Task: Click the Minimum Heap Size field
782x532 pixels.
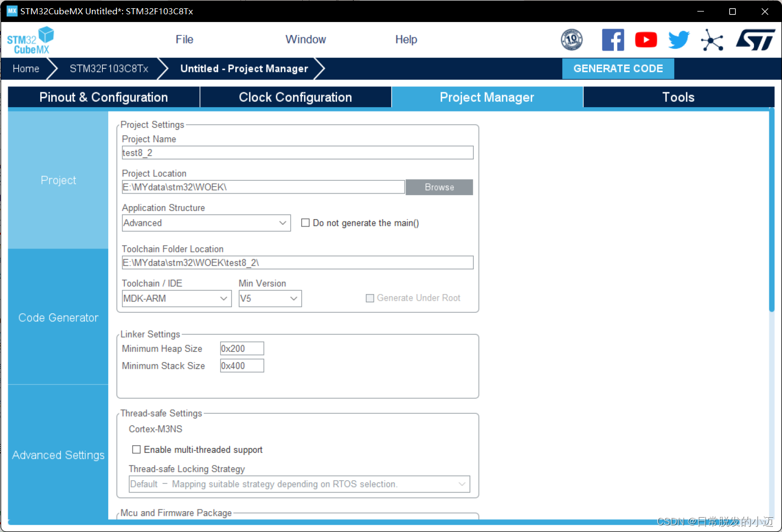Action: click(242, 348)
